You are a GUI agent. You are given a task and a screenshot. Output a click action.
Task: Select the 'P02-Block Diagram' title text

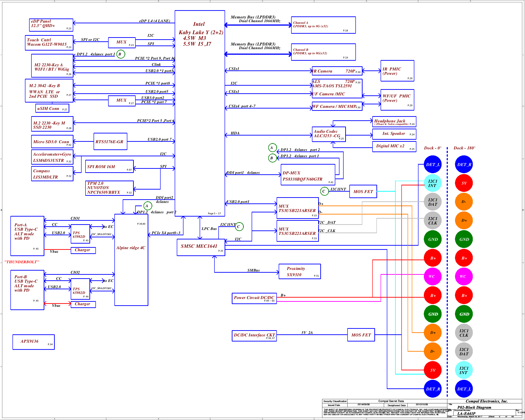(474, 407)
